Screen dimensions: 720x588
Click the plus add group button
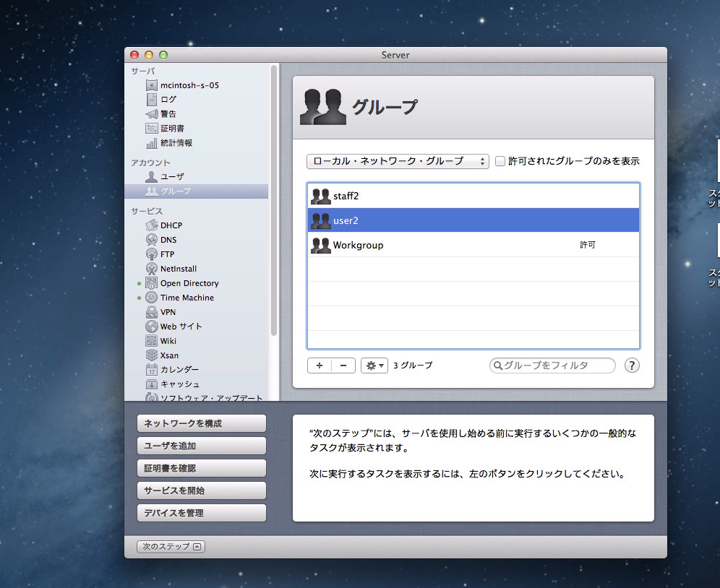click(320, 366)
